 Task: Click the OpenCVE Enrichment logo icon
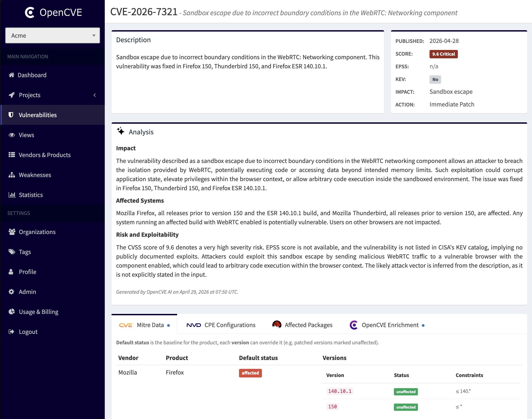click(354, 325)
